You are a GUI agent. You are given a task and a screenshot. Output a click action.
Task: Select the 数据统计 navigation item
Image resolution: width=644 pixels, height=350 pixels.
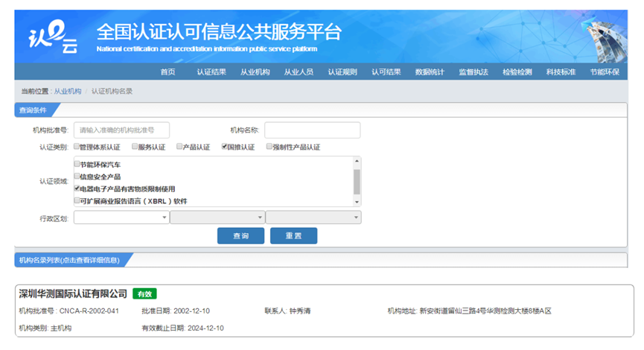(x=430, y=72)
